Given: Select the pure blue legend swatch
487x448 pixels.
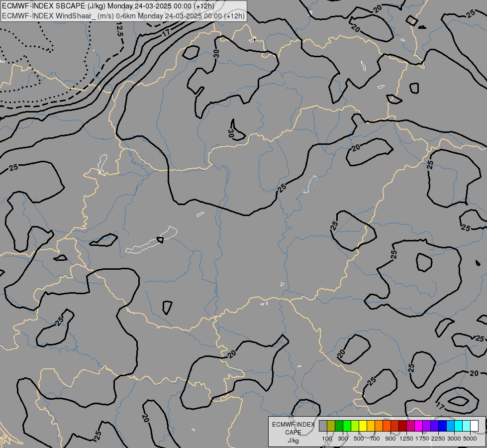Looking at the screenshot, I should click(x=443, y=426).
